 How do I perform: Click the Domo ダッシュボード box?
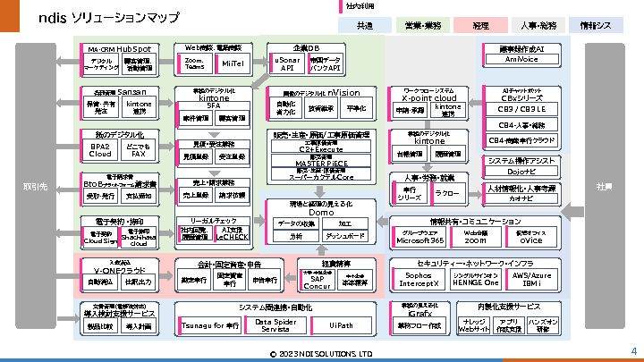pos(343,237)
